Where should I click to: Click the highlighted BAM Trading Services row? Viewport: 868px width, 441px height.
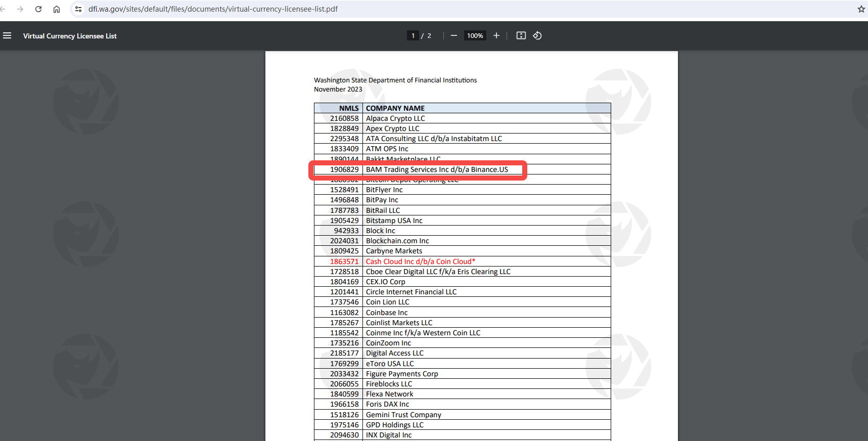click(437, 169)
